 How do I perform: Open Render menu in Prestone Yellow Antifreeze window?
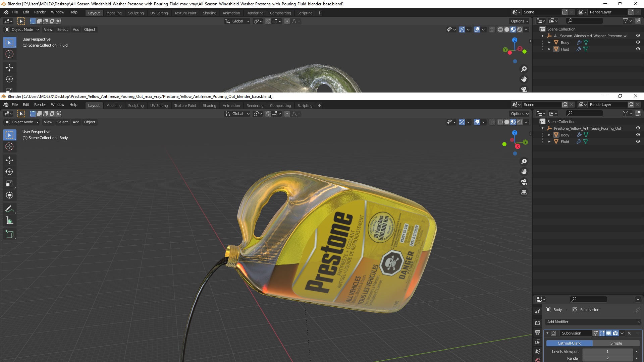pyautogui.click(x=40, y=105)
